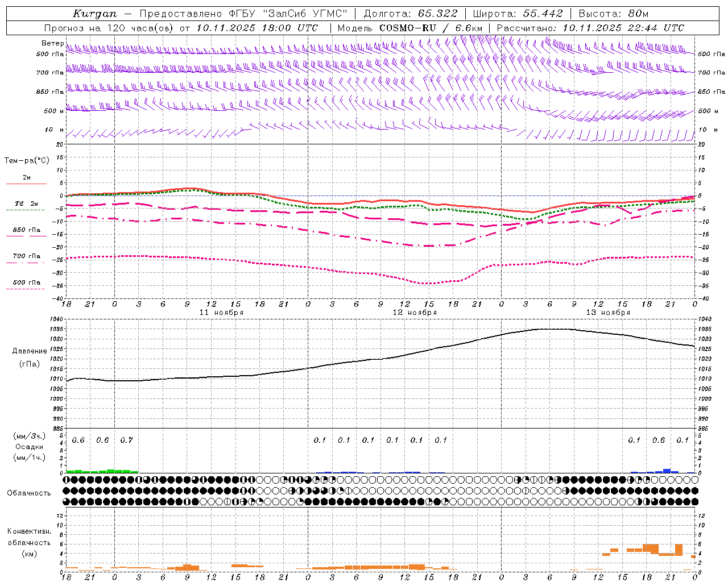The image size is (728, 582).
Task: Click the 'Конвективн.' convective label
Action: point(30,531)
